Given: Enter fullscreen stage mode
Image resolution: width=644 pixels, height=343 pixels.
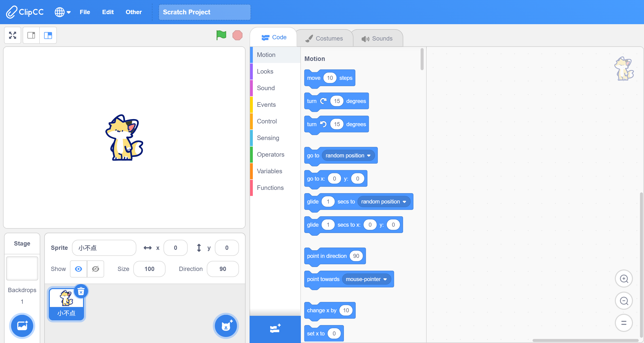Looking at the screenshot, I should pos(13,35).
